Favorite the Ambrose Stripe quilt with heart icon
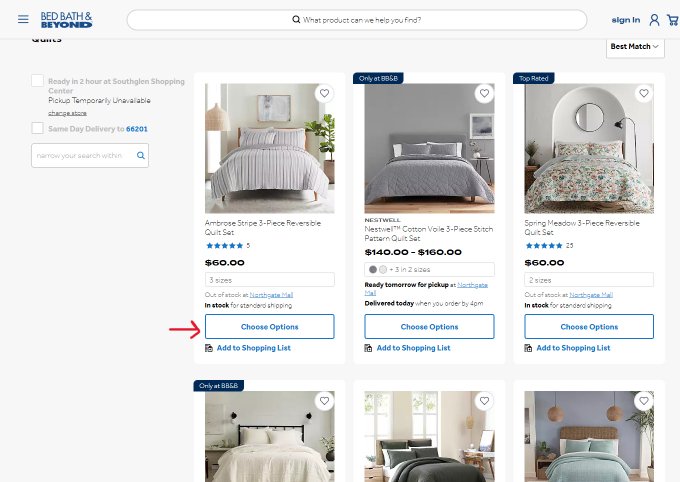The image size is (680, 482). coord(324,93)
